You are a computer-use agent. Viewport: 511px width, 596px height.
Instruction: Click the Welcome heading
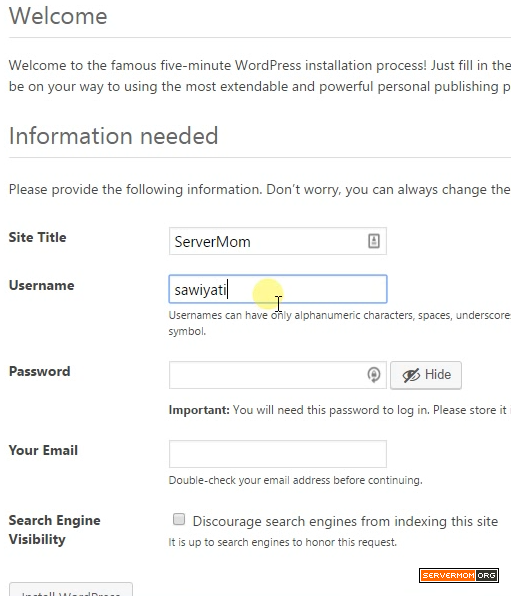58,16
